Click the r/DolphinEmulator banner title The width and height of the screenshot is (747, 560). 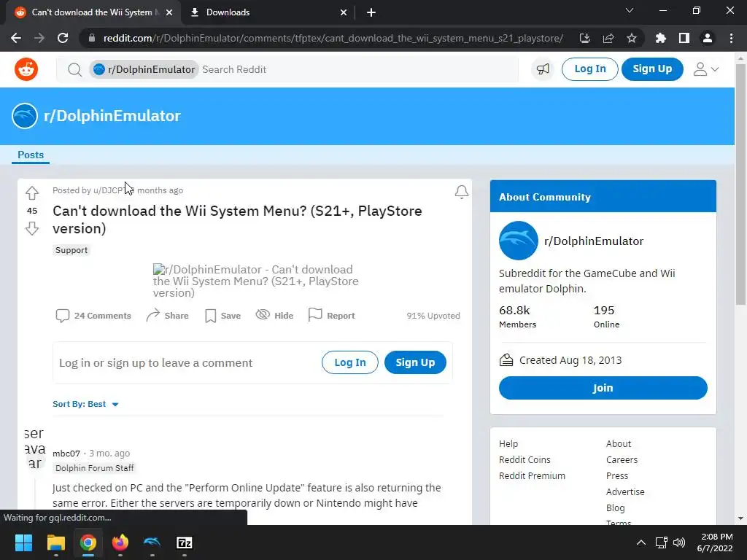pos(112,116)
